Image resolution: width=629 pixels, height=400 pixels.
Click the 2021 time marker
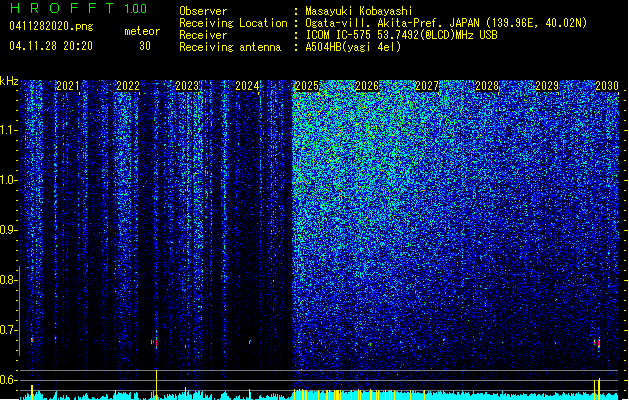[67, 86]
